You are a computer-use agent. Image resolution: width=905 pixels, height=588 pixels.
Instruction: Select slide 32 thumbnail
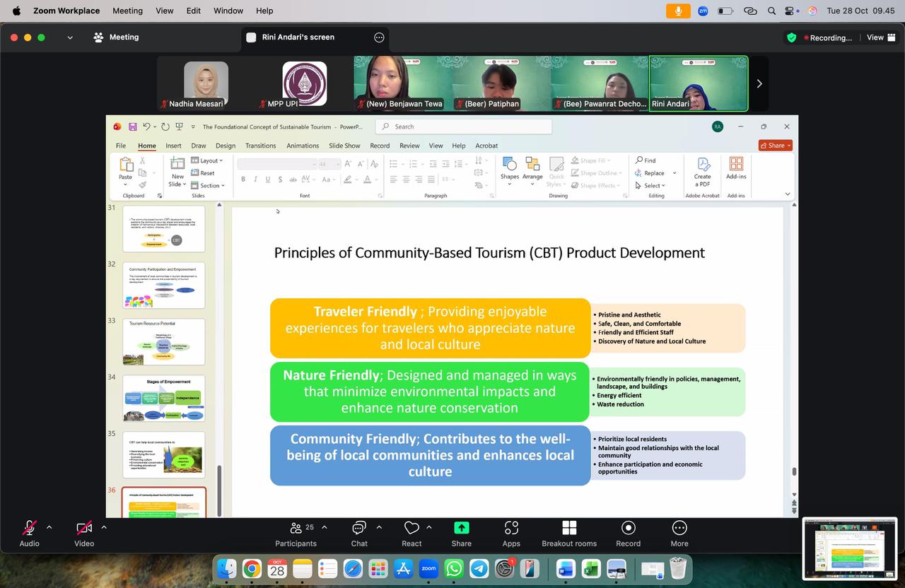tap(164, 286)
